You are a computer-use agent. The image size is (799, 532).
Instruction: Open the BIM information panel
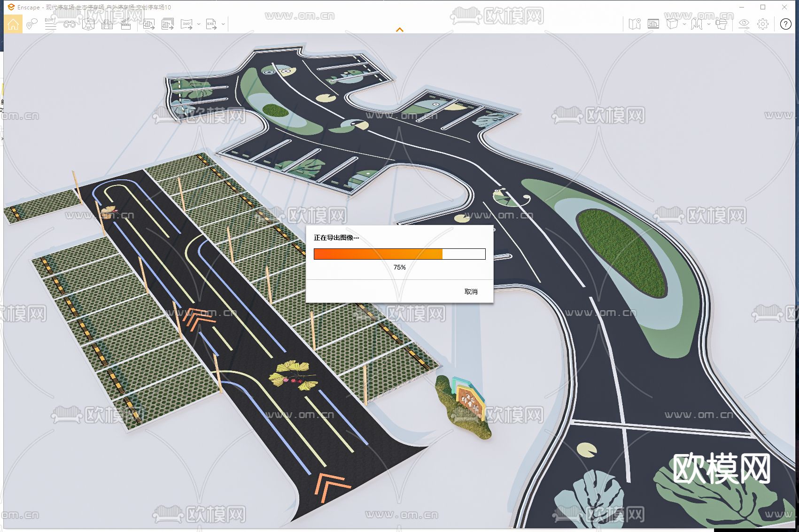[x=50, y=24]
